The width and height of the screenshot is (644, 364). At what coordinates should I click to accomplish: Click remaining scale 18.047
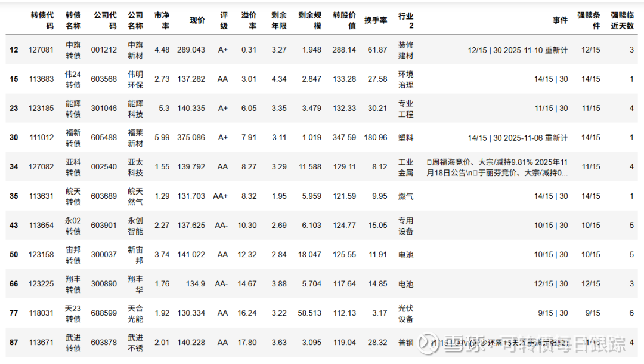(309, 255)
